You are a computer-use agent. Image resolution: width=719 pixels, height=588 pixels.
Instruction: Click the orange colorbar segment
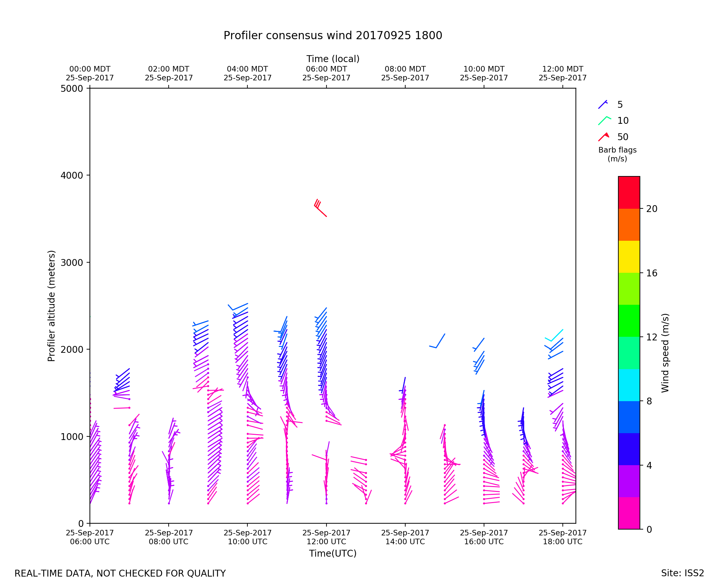point(629,224)
